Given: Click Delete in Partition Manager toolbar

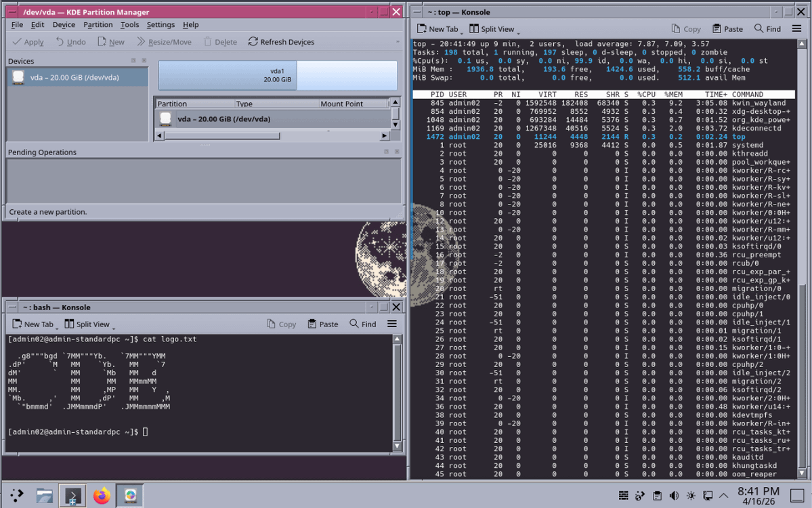Looking at the screenshot, I should 220,42.
